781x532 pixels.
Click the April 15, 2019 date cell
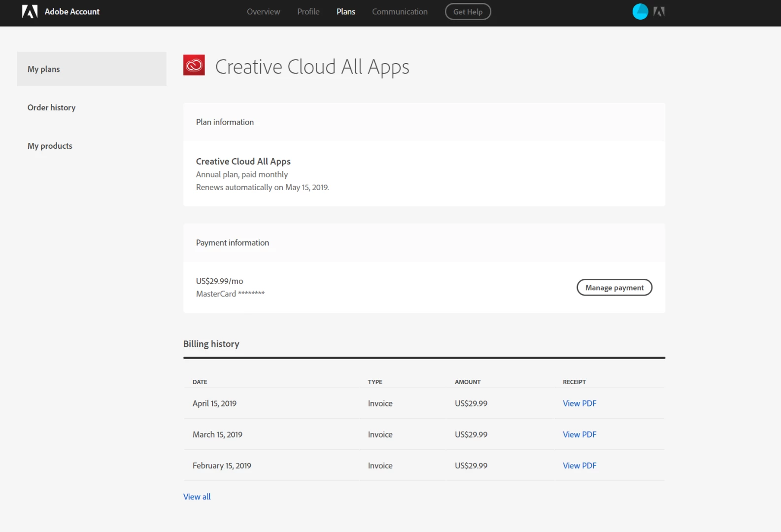[x=214, y=403]
